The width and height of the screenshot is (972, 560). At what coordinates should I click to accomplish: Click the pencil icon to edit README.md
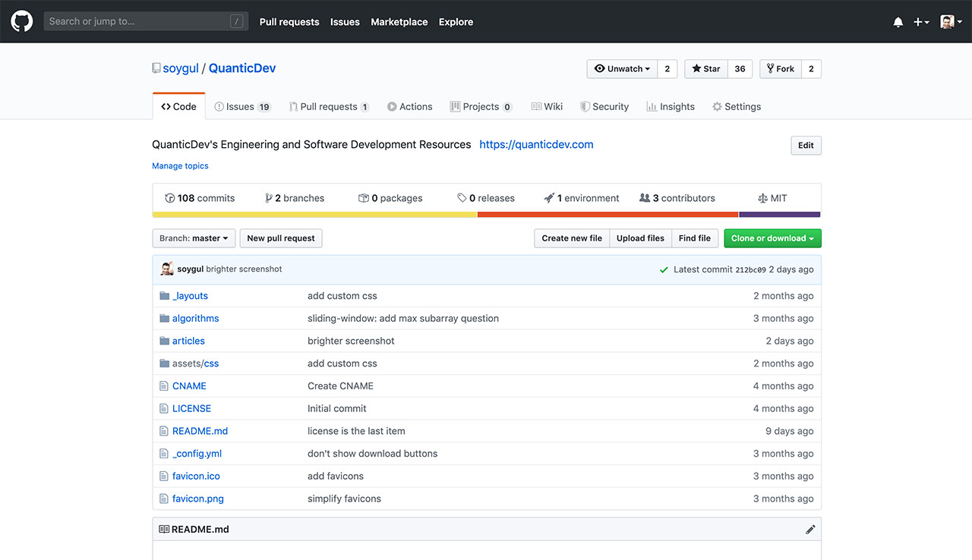(810, 530)
